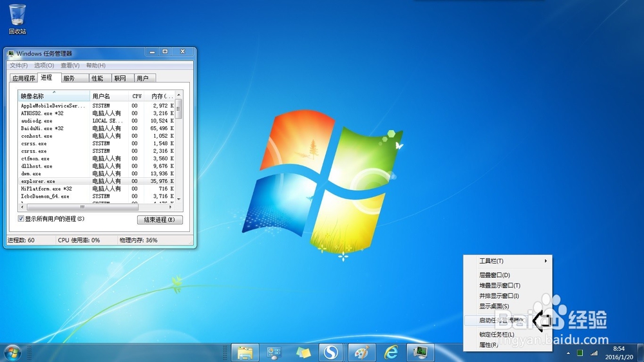Toggle show processes from all users checkbox
644x362 pixels.
point(21,218)
